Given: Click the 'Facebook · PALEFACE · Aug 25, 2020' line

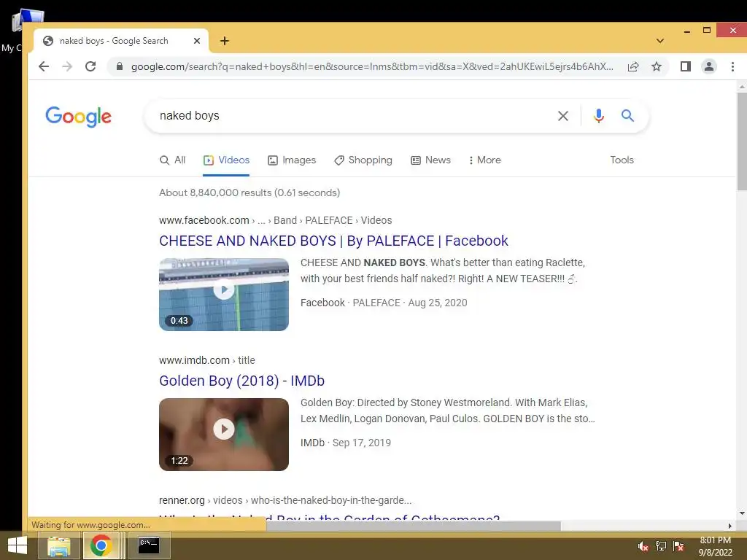Looking at the screenshot, I should [384, 303].
